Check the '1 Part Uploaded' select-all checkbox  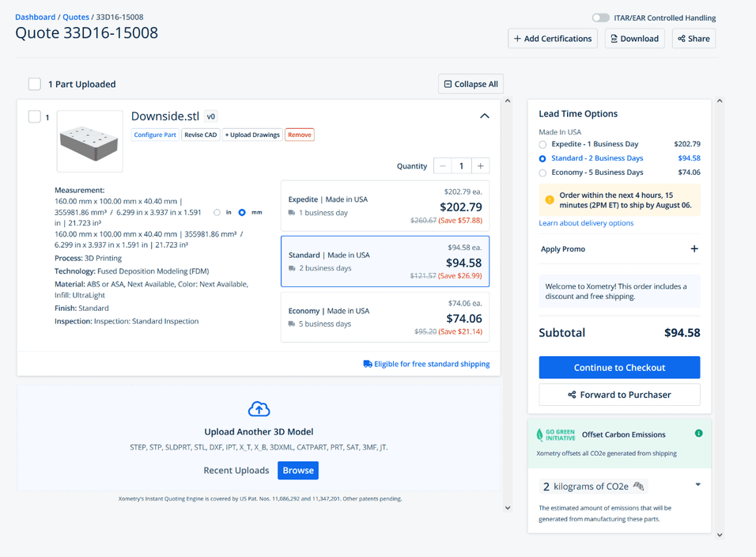tap(35, 84)
